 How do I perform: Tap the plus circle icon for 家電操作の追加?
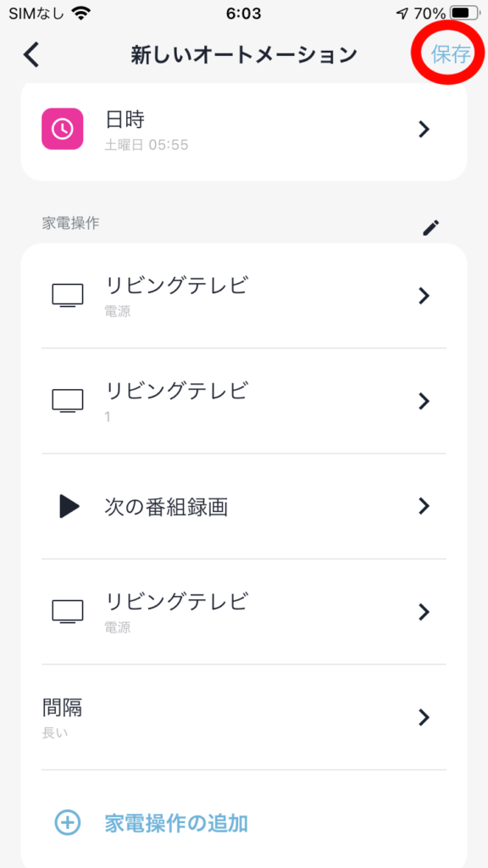[68, 822]
